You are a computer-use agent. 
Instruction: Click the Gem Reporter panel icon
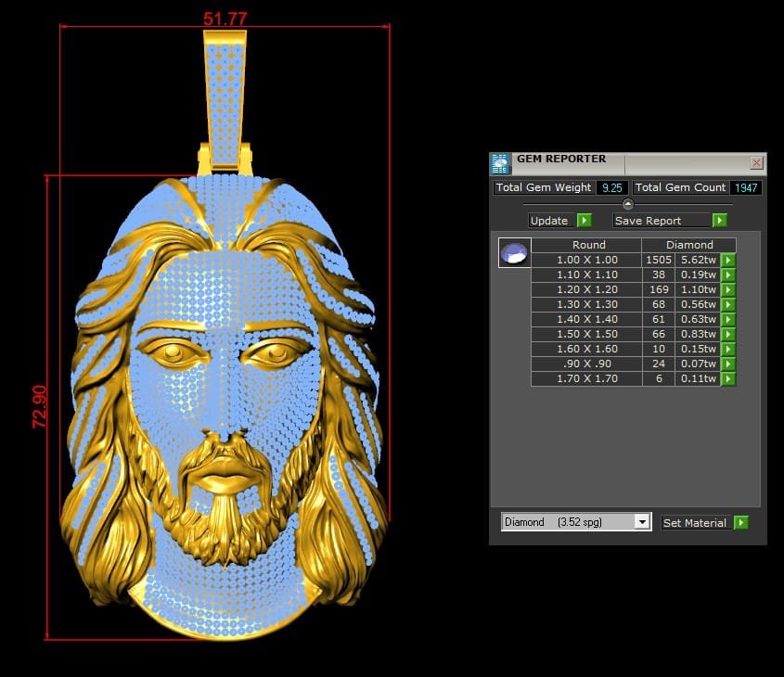tap(500, 164)
